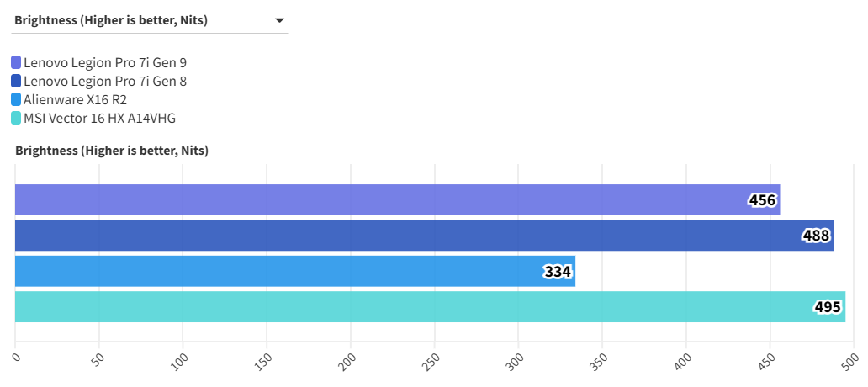Hide the Lenovo Legion Pro 7i Gen 8 series label

pyautogui.click(x=105, y=81)
